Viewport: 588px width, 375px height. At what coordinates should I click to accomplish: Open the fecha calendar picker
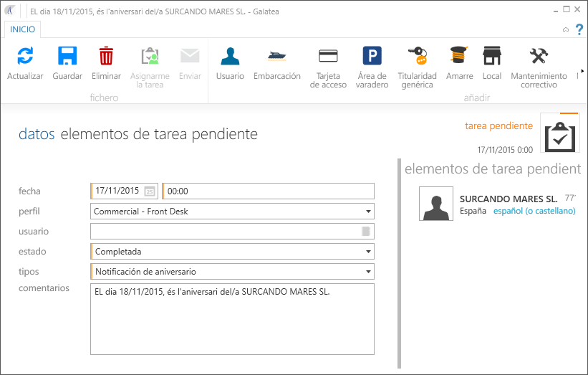(150, 191)
